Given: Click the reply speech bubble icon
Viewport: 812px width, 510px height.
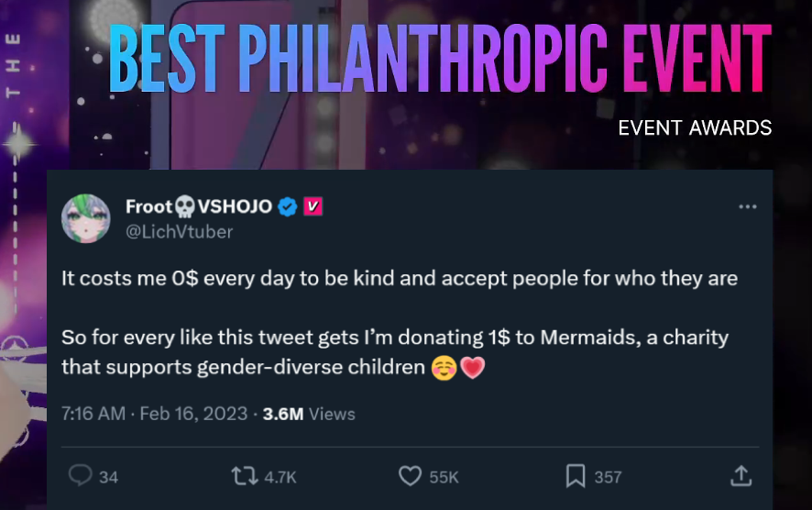Looking at the screenshot, I should [81, 475].
